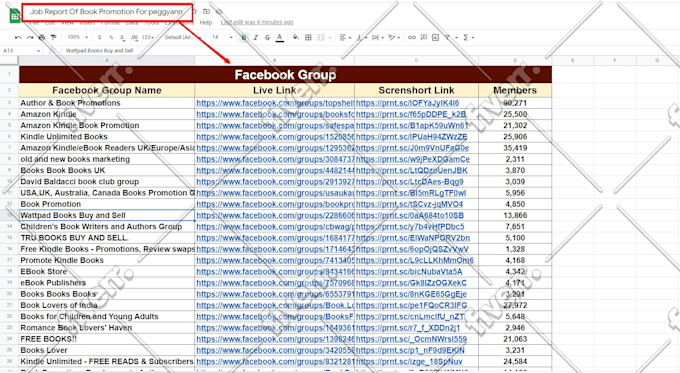Open the Google Sheets home icon
680x373 pixels.
(x=15, y=16)
